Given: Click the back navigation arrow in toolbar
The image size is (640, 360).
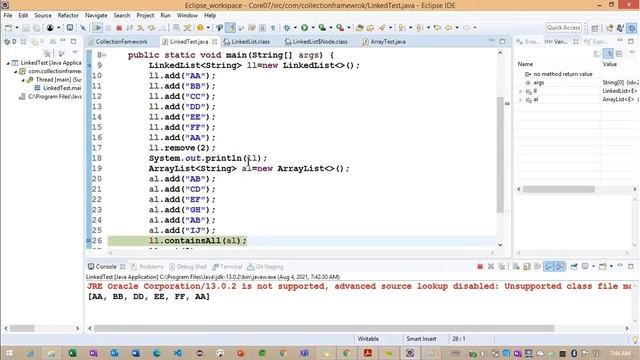Looking at the screenshot, I should [449, 28].
